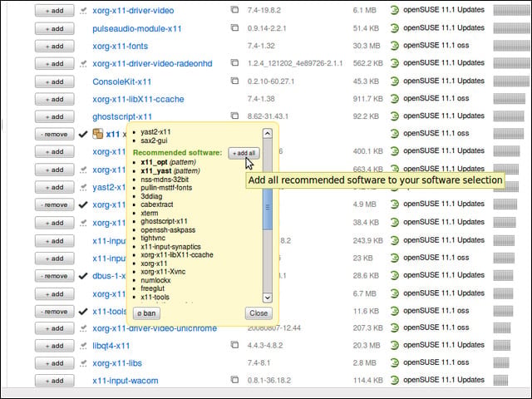Click update icon beside xorg-x11-driver-video version
Screen dimensions: 532x399
234,9
